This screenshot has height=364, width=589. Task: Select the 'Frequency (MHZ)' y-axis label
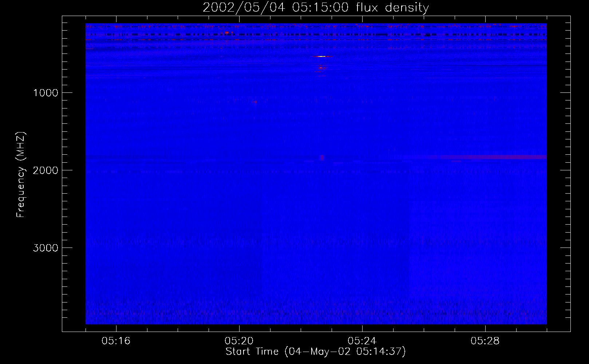click(21, 175)
